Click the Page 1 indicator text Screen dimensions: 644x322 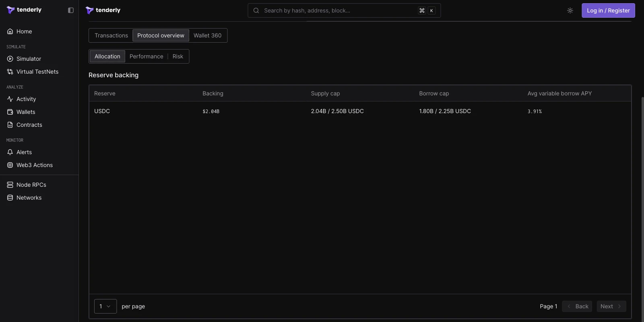click(549, 306)
